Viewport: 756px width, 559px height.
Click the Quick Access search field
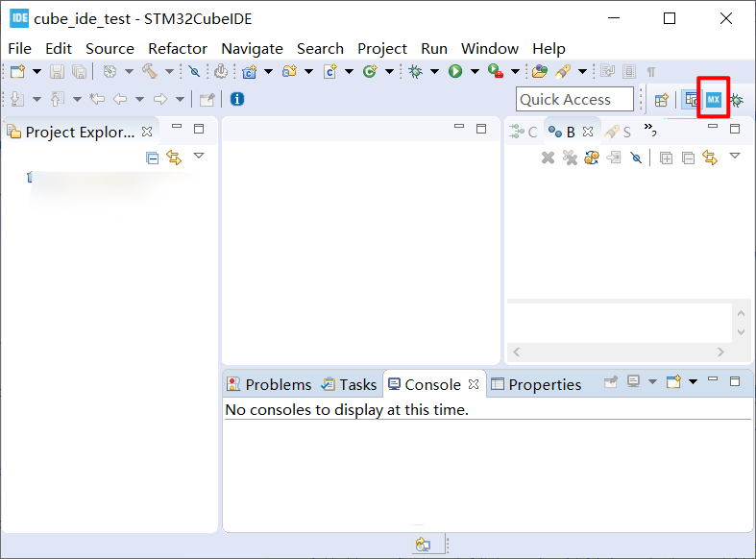pyautogui.click(x=574, y=100)
